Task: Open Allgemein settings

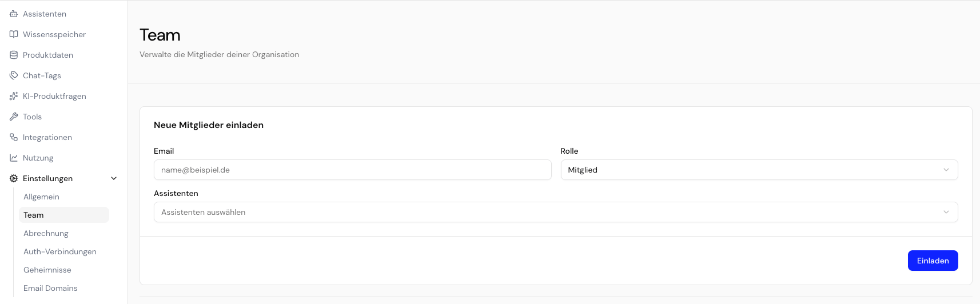Action: (41, 197)
